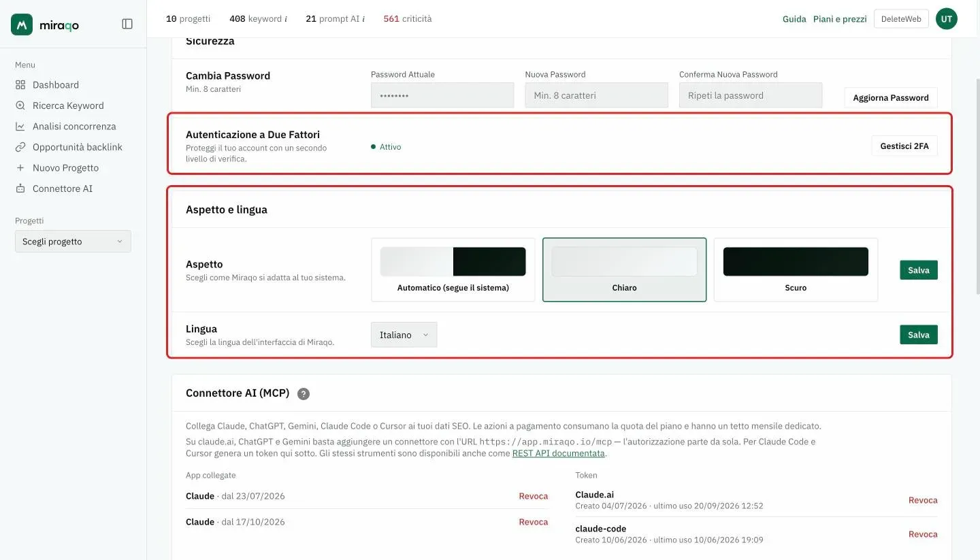
Task: Open the Guida link in header
Action: pos(794,19)
